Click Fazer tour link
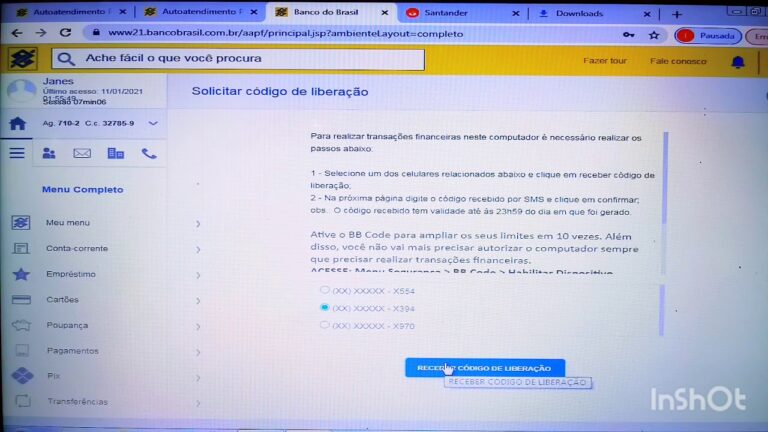The width and height of the screenshot is (768, 432). (x=604, y=61)
